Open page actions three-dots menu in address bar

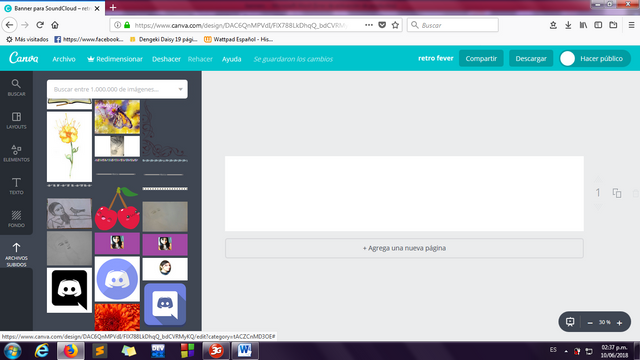(x=369, y=25)
